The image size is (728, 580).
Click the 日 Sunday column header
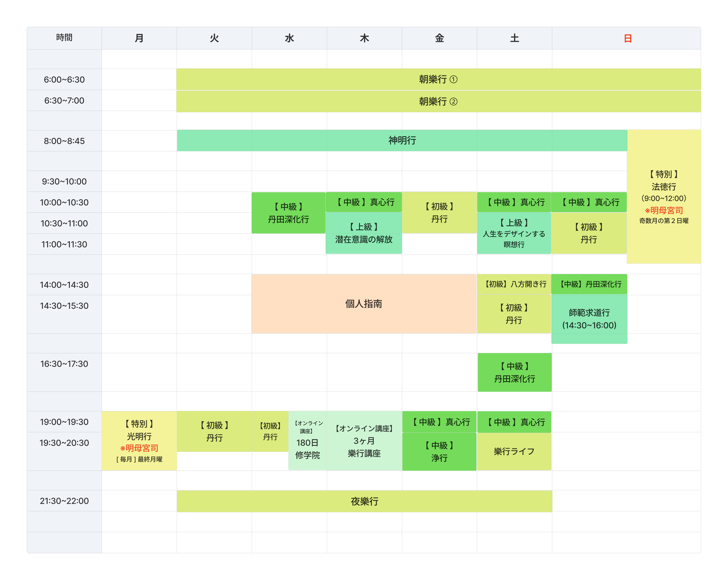pyautogui.click(x=627, y=38)
